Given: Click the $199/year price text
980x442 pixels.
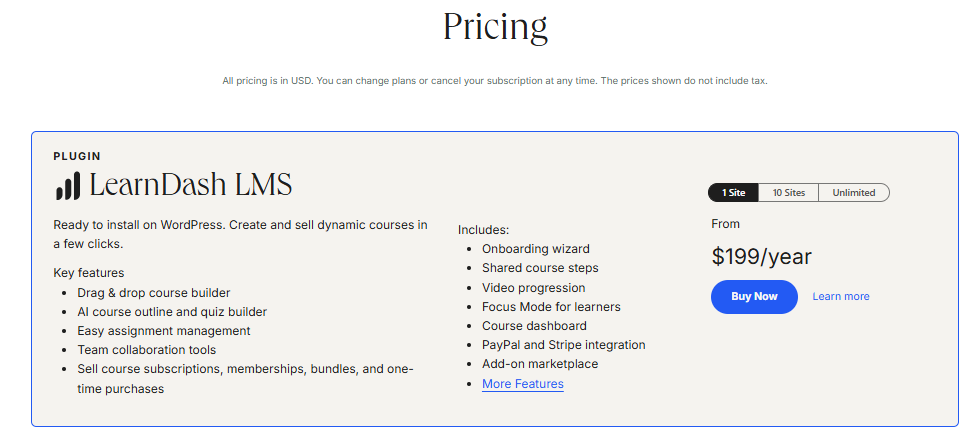Looking at the screenshot, I should click(761, 256).
